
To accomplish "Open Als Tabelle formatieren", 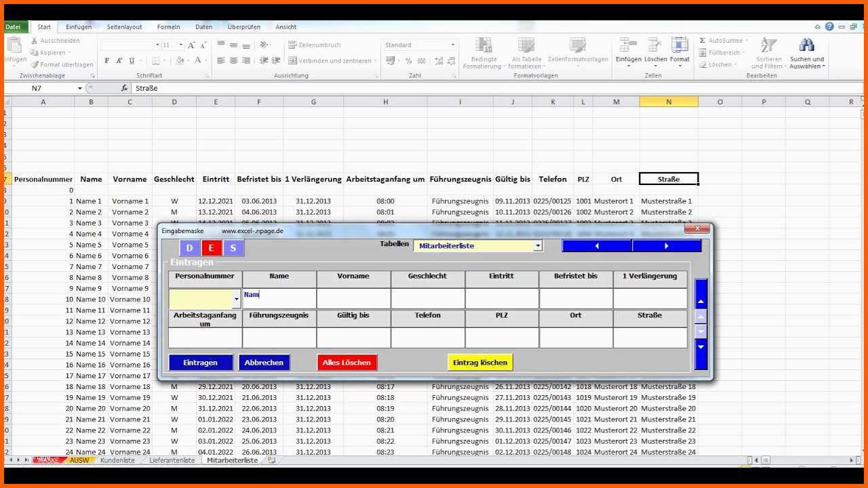I will 526,54.
